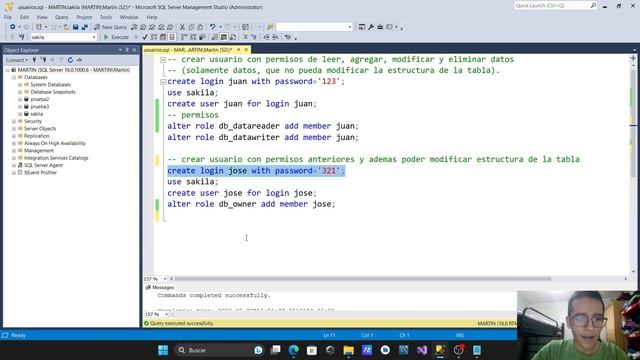640x360 pixels.
Task: Open Visual Studio from the taskbar
Action: (x=422, y=350)
